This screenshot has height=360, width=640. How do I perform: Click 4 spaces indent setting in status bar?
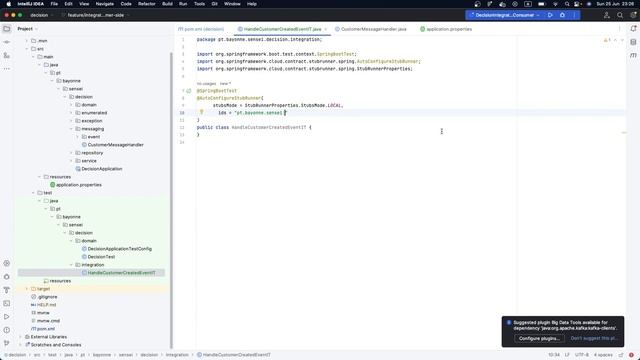click(603, 355)
